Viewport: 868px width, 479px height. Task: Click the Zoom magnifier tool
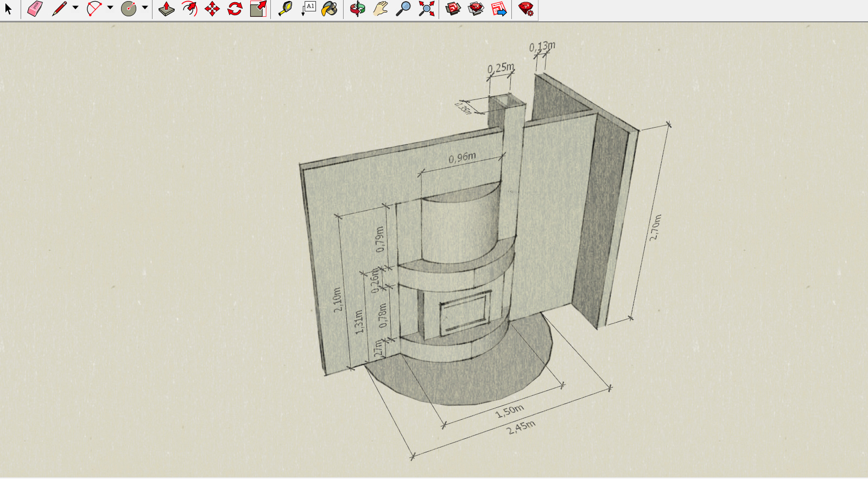click(403, 9)
